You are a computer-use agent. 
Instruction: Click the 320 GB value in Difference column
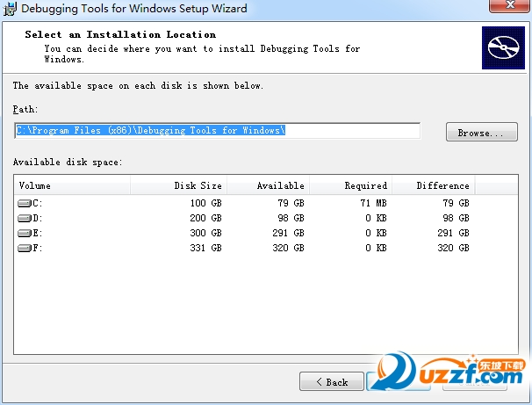[x=453, y=248]
